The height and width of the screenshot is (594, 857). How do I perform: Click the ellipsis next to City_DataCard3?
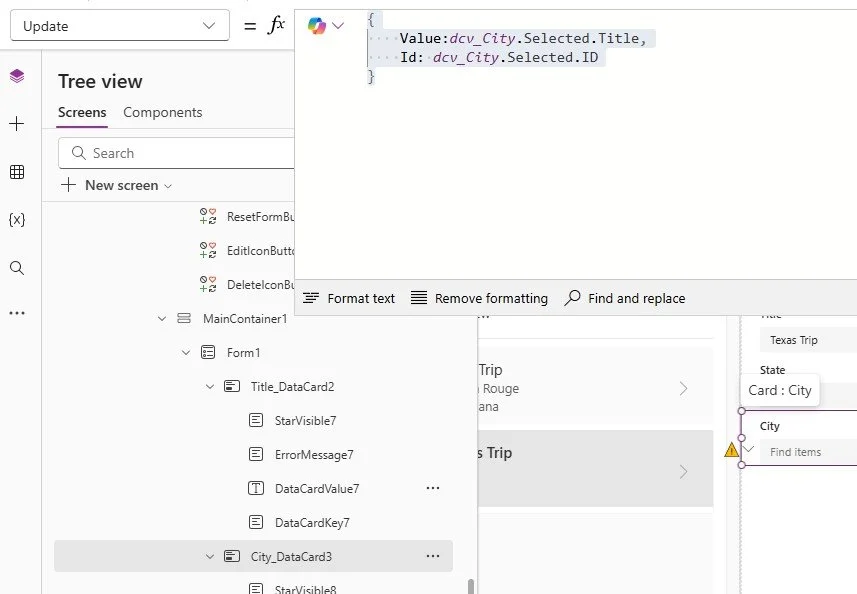pos(433,556)
